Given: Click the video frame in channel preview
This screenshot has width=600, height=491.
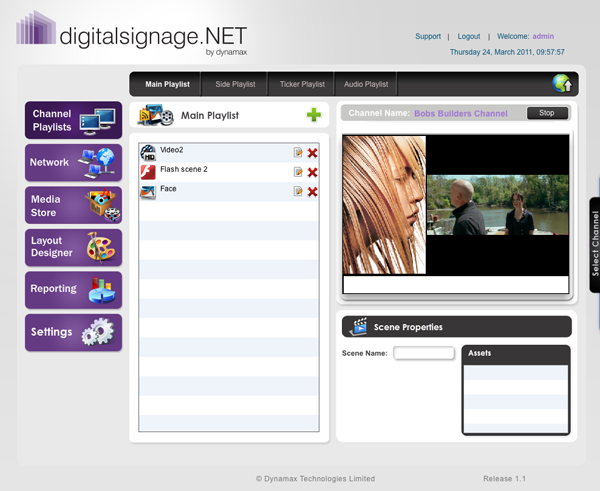Looking at the screenshot, I should (x=497, y=205).
